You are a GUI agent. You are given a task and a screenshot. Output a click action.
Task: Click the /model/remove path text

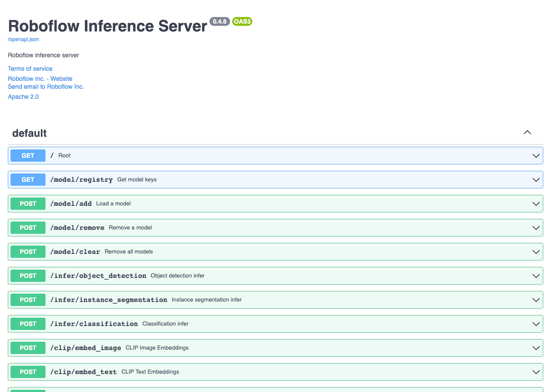(x=77, y=228)
